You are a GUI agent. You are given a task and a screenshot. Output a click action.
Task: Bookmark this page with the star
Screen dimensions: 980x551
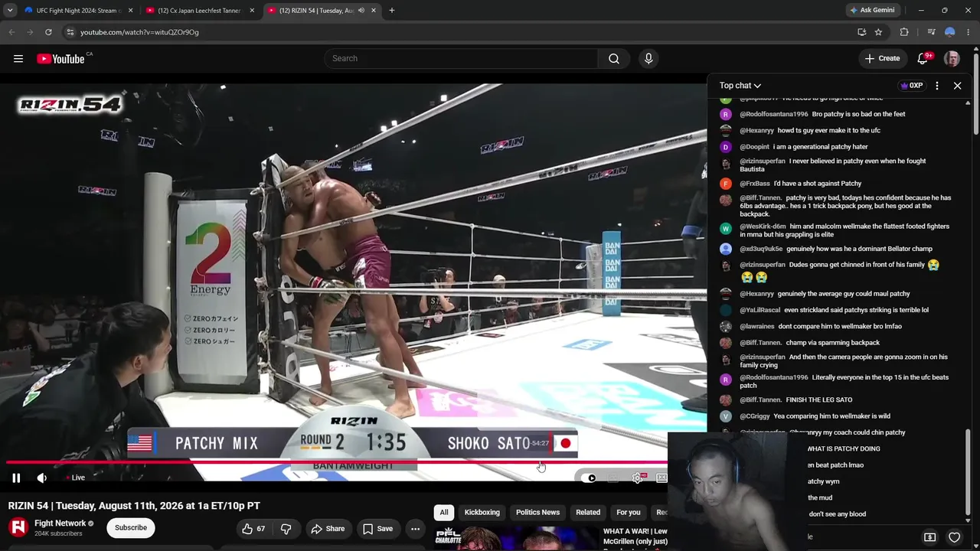pos(878,32)
